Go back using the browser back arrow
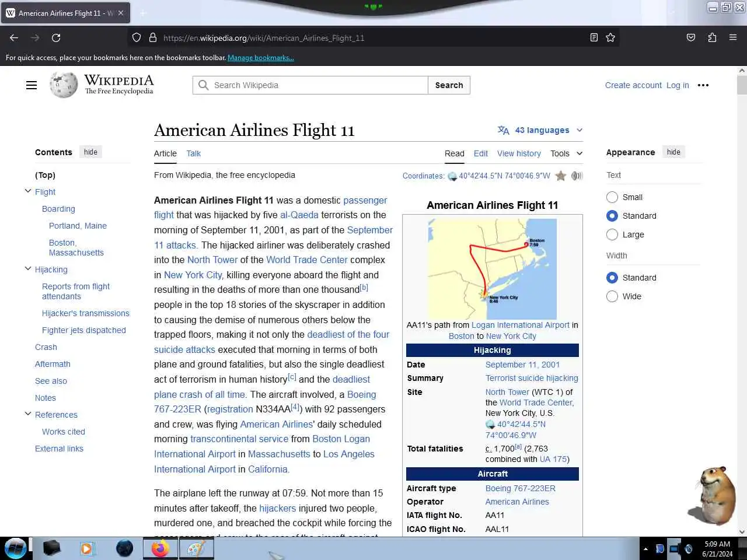This screenshot has width=747, height=560. pyautogui.click(x=14, y=38)
